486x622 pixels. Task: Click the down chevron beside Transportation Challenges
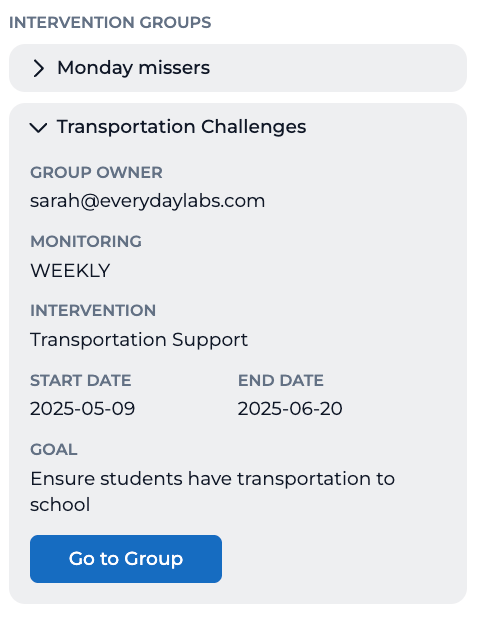pyautogui.click(x=38, y=128)
